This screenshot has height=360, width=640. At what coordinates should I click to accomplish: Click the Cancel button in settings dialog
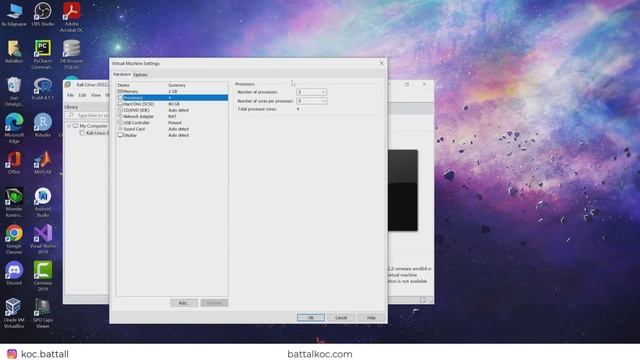coord(341,318)
